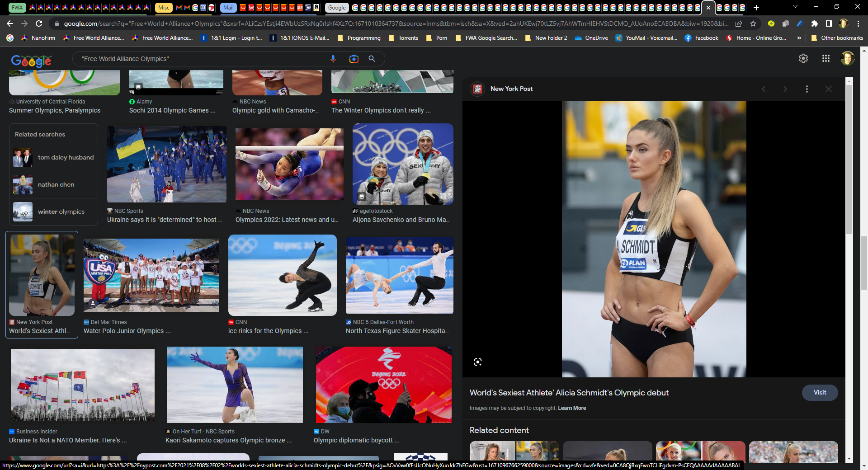Open the Google apps grid
The image size is (868, 470).
point(826,58)
